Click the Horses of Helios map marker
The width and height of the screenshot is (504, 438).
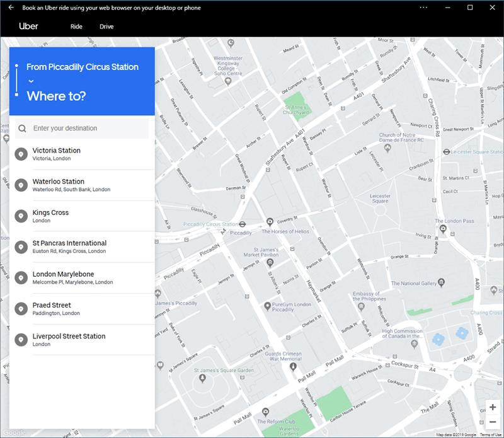[270, 222]
